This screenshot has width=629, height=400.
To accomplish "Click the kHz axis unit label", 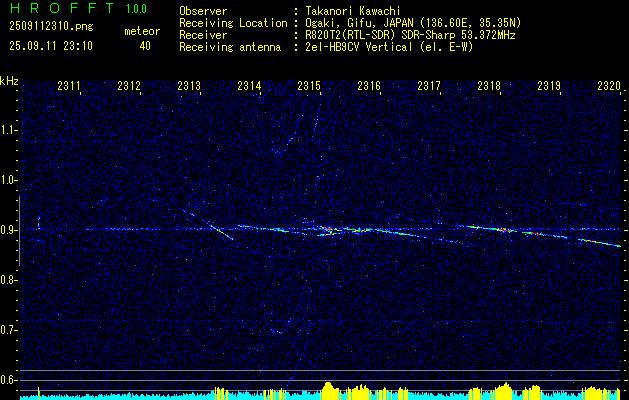I will [9, 81].
